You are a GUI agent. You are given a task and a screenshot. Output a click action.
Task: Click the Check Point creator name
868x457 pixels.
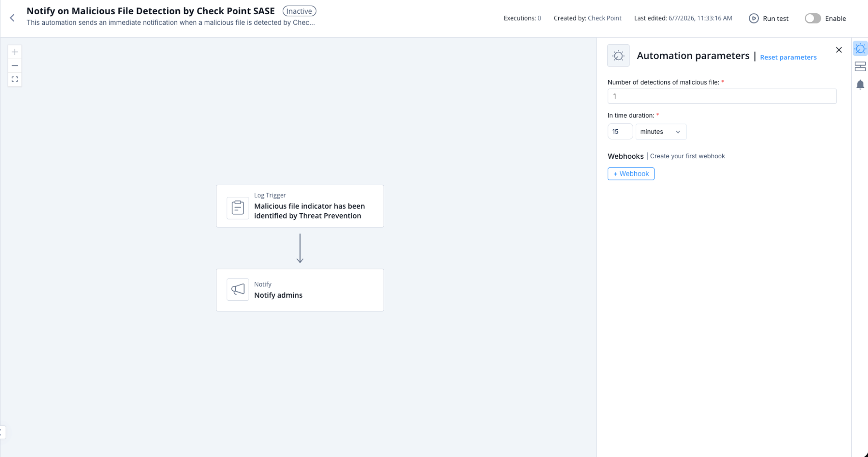click(605, 18)
